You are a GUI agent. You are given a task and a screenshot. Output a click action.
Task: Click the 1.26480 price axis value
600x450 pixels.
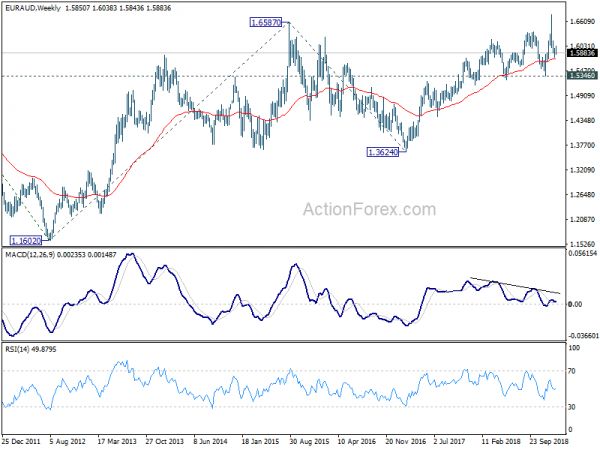point(582,195)
